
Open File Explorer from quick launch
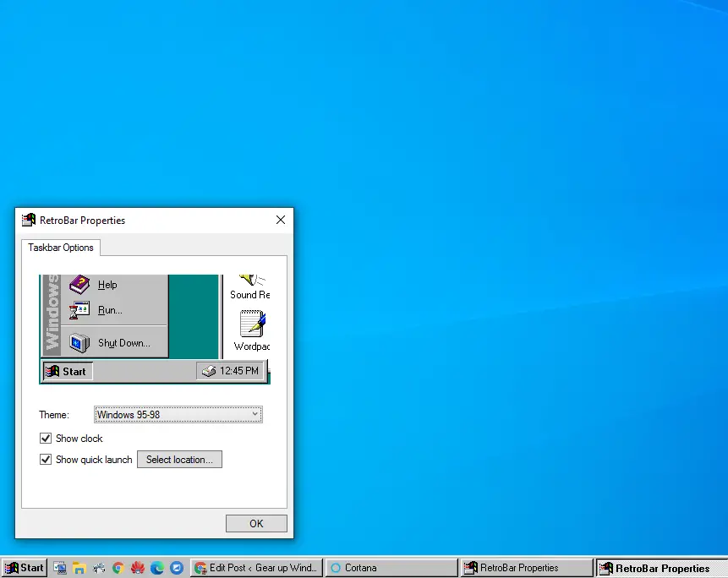tap(79, 568)
